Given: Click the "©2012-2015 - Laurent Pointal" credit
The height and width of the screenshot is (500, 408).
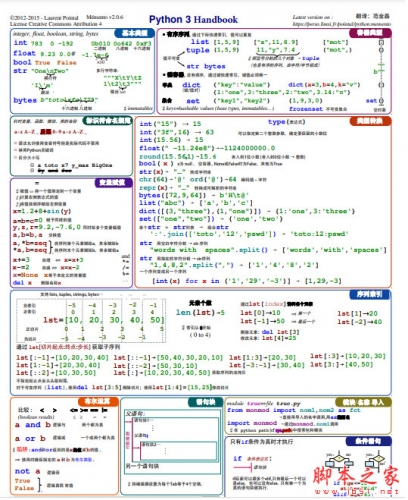Looking at the screenshot, I should [x=44, y=18].
